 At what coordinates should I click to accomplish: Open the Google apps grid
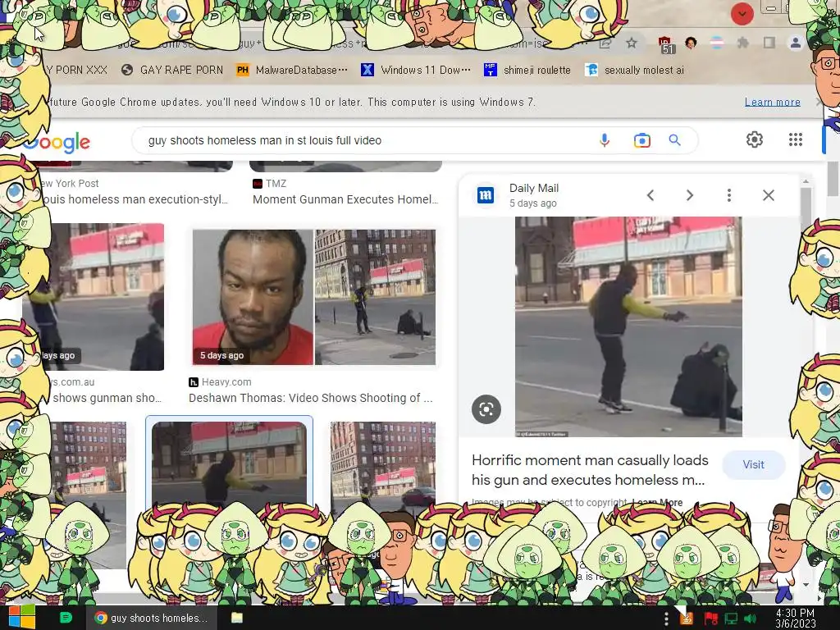pyautogui.click(x=796, y=139)
